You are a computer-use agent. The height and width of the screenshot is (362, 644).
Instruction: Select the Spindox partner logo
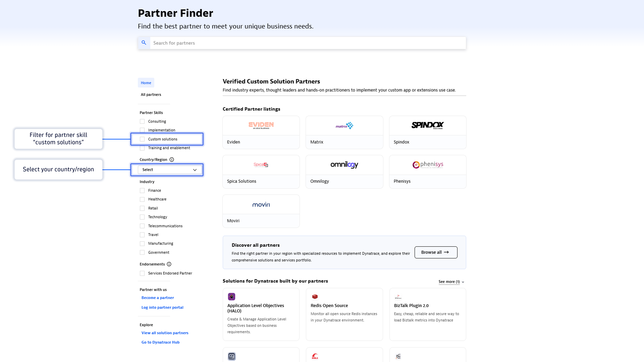pos(428,125)
